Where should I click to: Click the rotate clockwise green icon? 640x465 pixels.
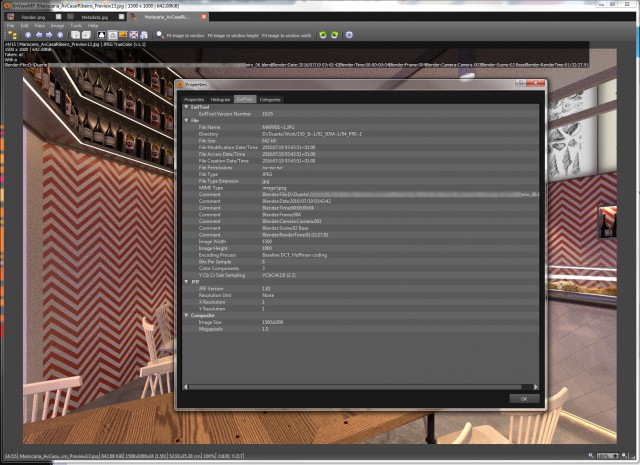click(x=333, y=35)
